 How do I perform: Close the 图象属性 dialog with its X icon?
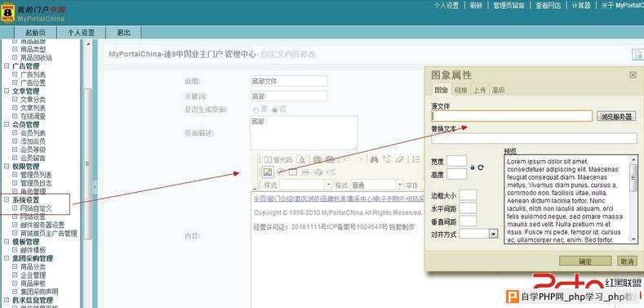click(633, 75)
